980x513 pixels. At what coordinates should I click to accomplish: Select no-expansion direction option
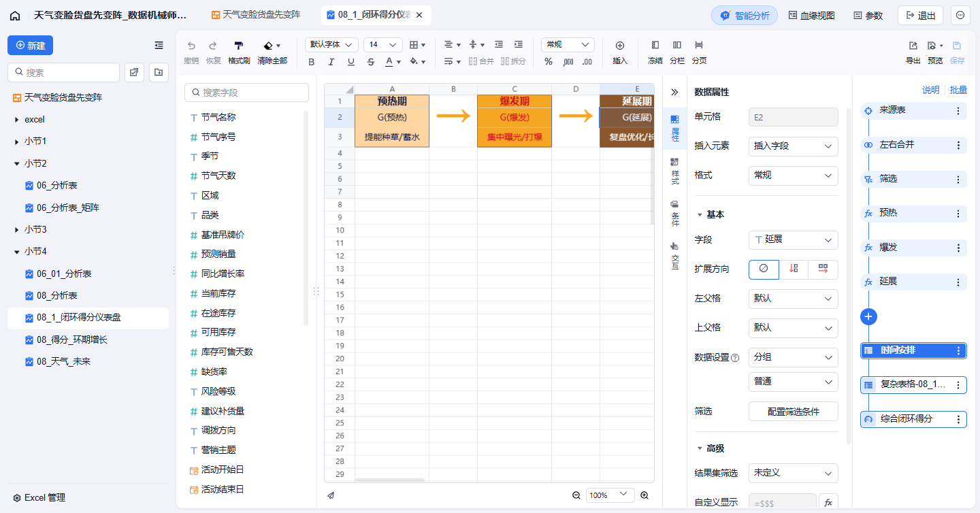pyautogui.click(x=764, y=269)
